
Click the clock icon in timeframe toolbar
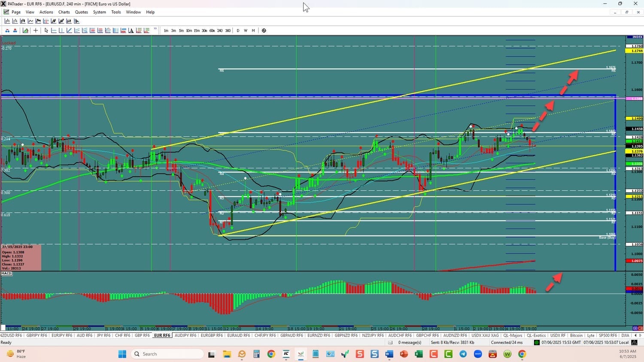point(264,30)
